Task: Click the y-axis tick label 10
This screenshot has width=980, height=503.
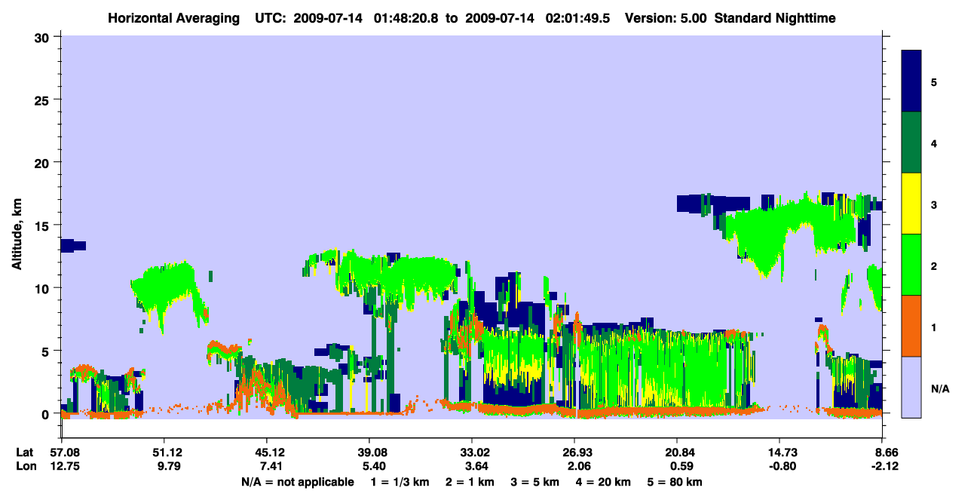Action: tap(44, 288)
